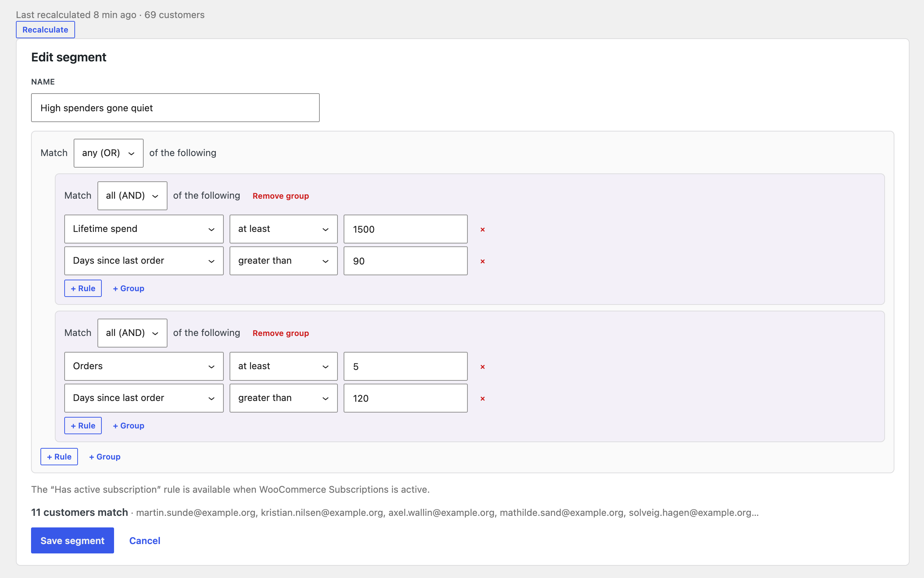Change the at least operator for Lifetime spend

283,229
